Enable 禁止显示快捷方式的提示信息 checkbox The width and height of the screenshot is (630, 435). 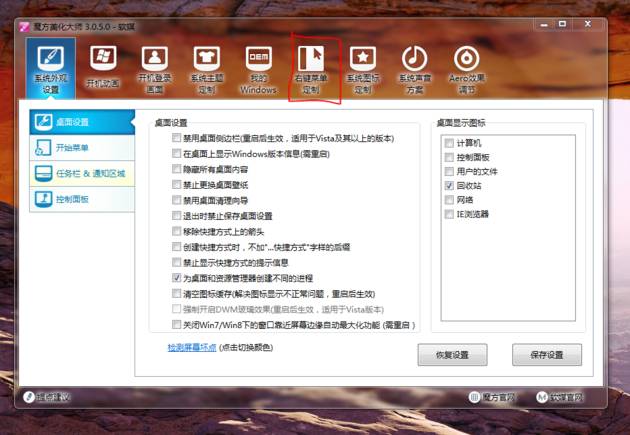(x=176, y=262)
